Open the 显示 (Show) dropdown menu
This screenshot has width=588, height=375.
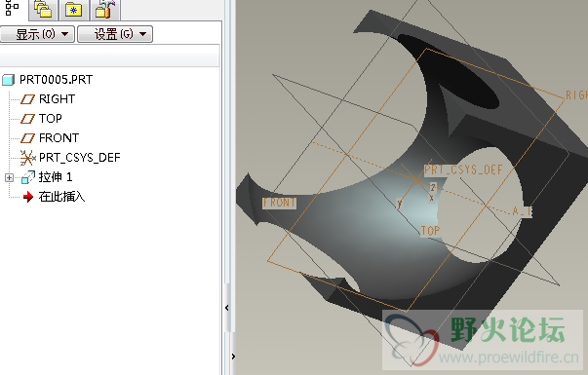coord(37,34)
